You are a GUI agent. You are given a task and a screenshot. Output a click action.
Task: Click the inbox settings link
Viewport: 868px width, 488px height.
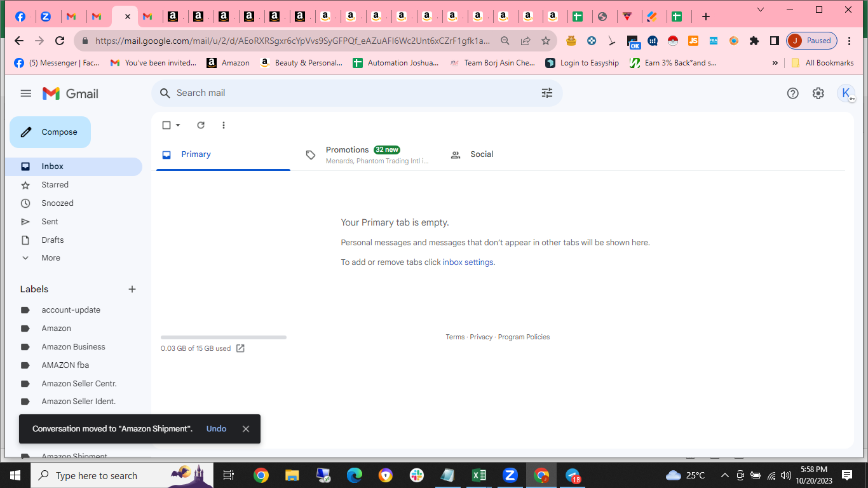click(468, 262)
